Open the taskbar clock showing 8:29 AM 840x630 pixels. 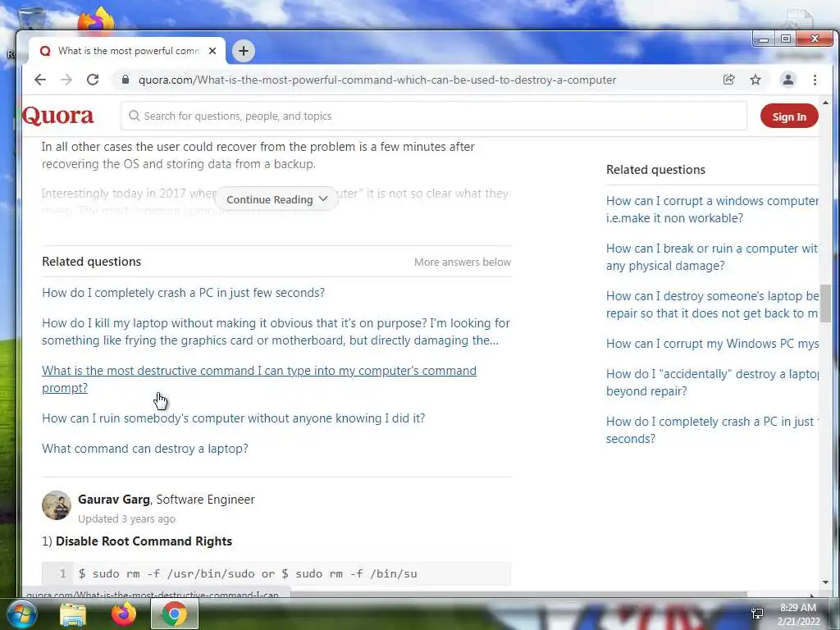click(798, 614)
